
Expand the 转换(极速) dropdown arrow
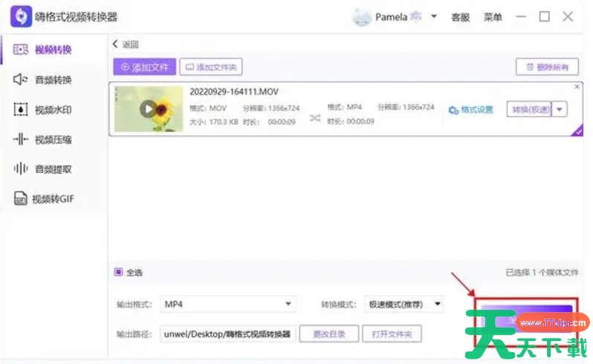coord(560,109)
